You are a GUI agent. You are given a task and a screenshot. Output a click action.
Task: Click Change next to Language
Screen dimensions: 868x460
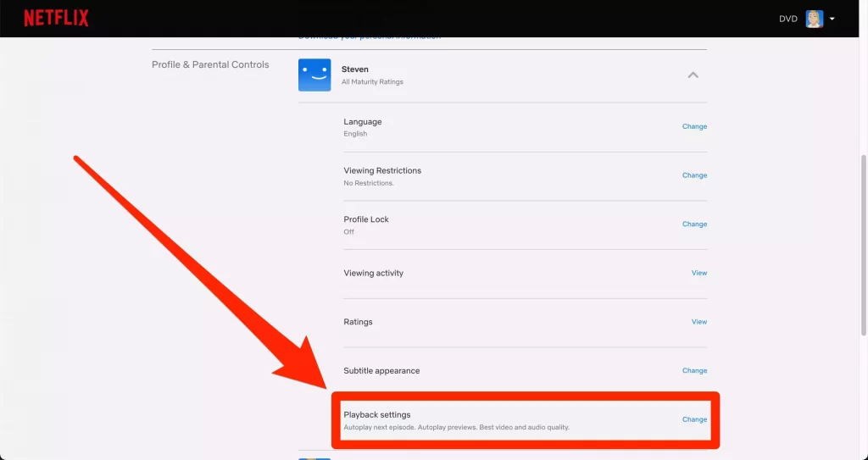click(694, 126)
